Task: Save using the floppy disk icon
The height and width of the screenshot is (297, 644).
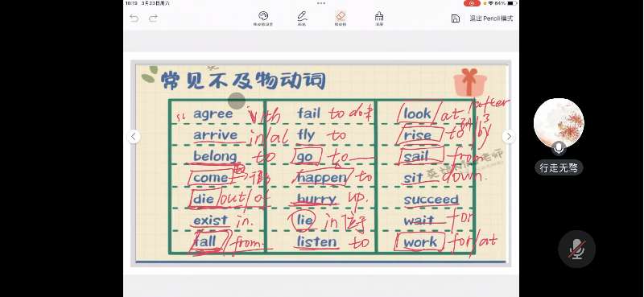Action: click(x=455, y=19)
